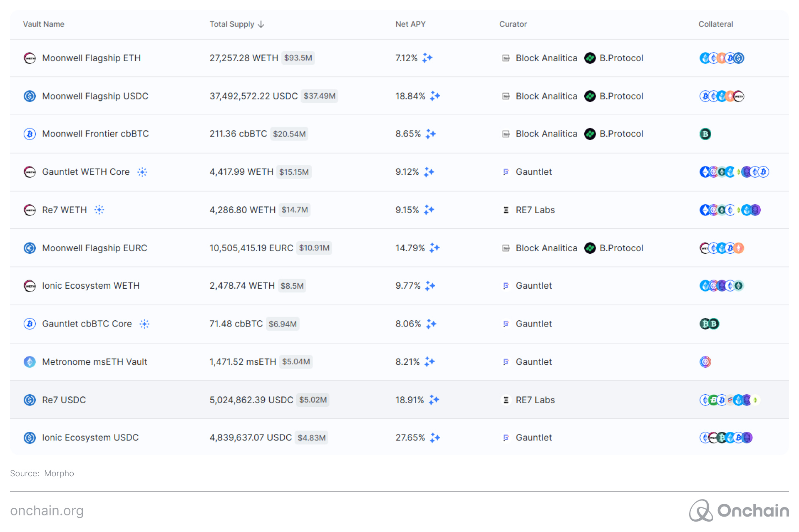Click the sparkle badge next to Gauntlet WETH Core
The height and width of the screenshot is (532, 799).
pos(142,172)
